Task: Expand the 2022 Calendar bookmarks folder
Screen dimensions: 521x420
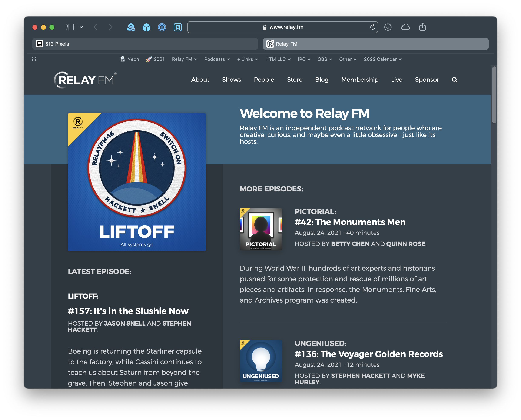Action: (x=383, y=59)
